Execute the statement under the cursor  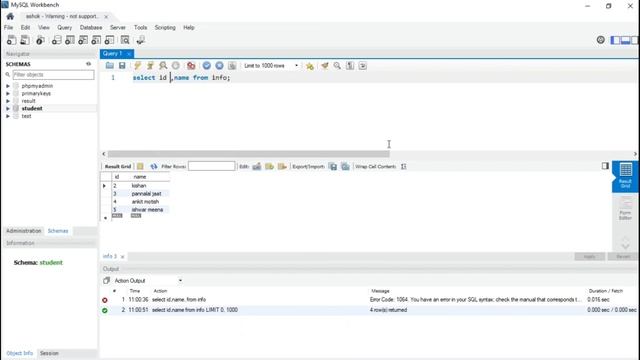(x=150, y=65)
